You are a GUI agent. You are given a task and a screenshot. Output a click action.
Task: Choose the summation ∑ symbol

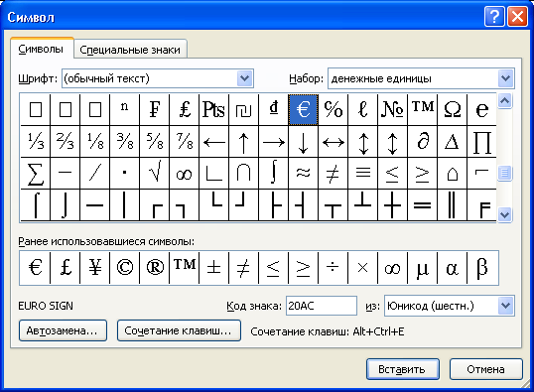[x=36, y=174]
